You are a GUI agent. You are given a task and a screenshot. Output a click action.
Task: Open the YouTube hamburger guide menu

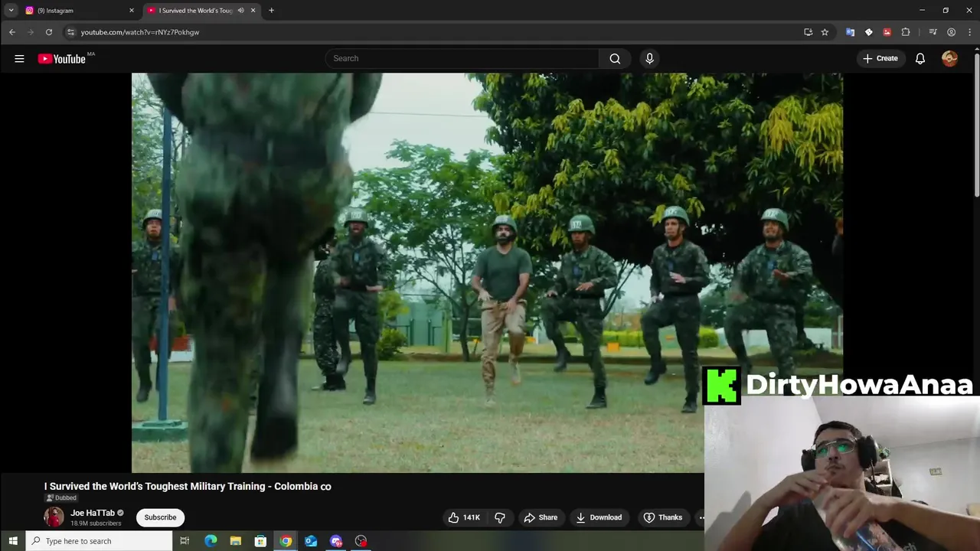point(19,58)
